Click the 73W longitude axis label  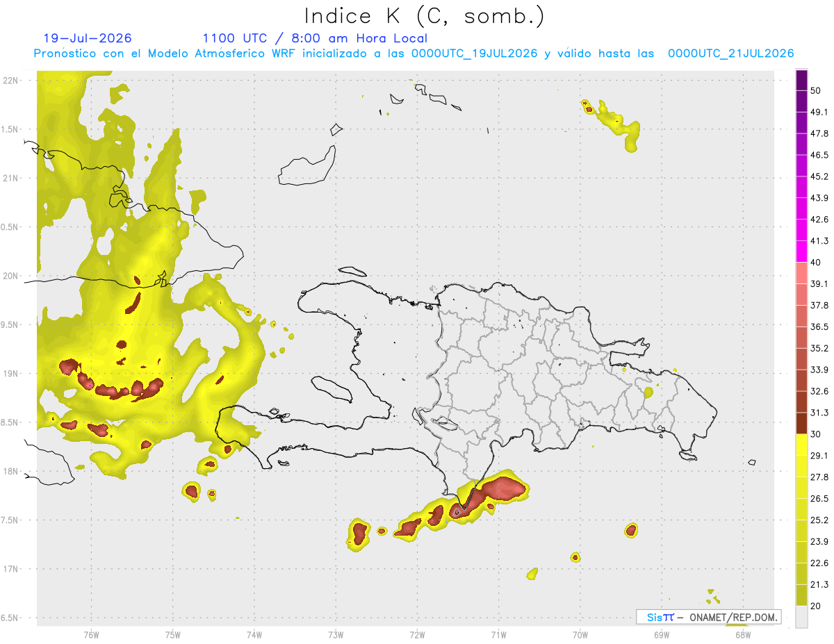(x=336, y=635)
